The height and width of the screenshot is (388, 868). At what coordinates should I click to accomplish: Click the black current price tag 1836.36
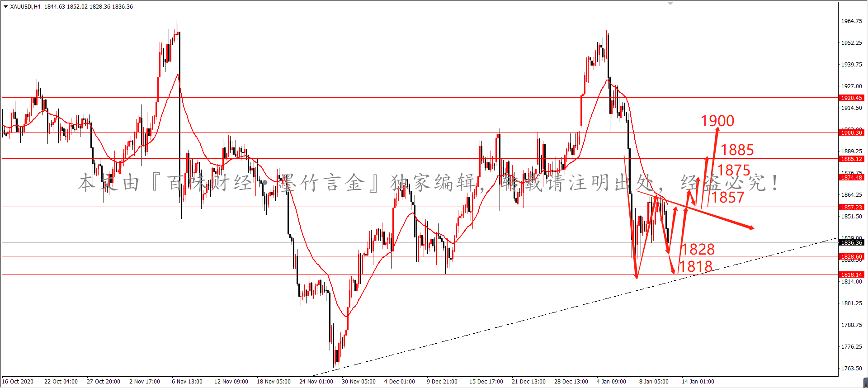[x=852, y=243]
